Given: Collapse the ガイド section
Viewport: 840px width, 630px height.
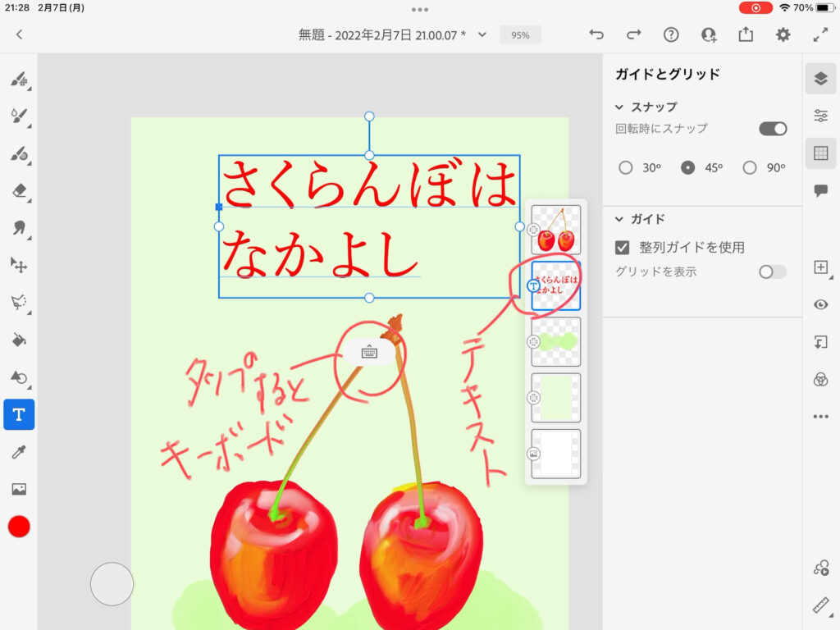Looking at the screenshot, I should point(620,219).
